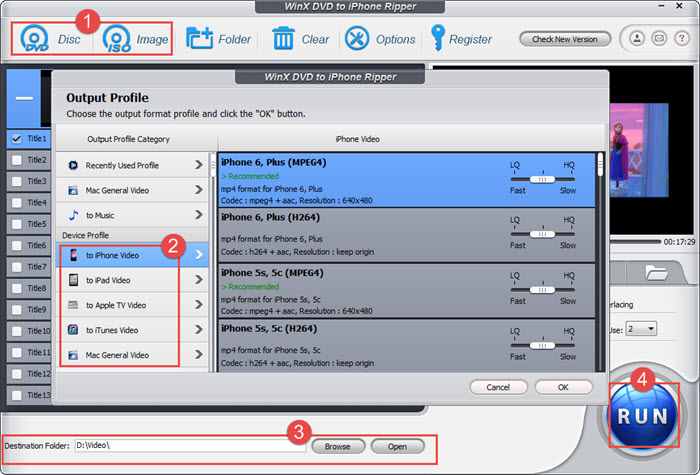Click the Destination Folder path field

click(190, 446)
